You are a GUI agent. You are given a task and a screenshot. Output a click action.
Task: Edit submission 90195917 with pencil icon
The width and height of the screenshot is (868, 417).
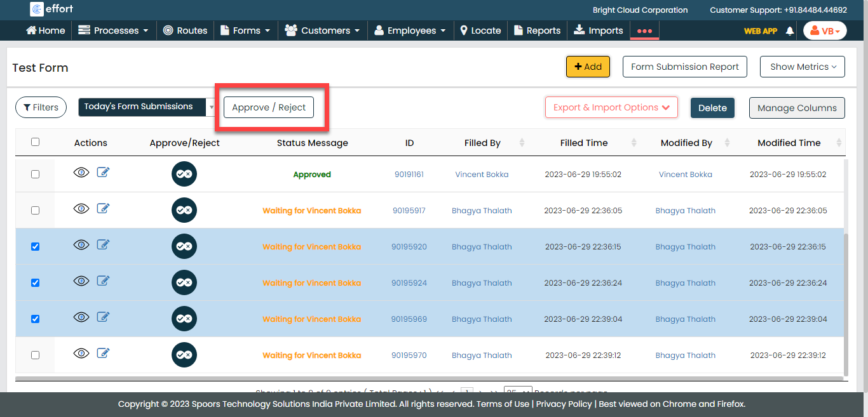103,208
